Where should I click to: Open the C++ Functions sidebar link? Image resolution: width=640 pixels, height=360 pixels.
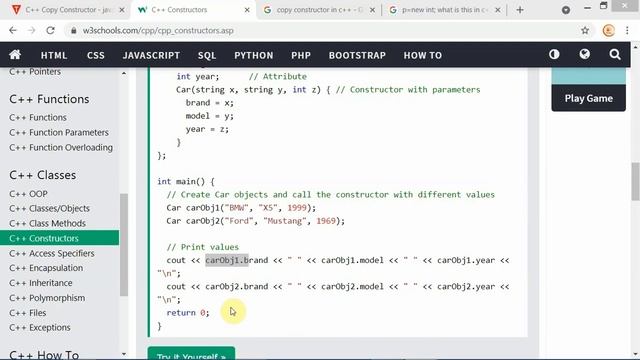tap(38, 118)
